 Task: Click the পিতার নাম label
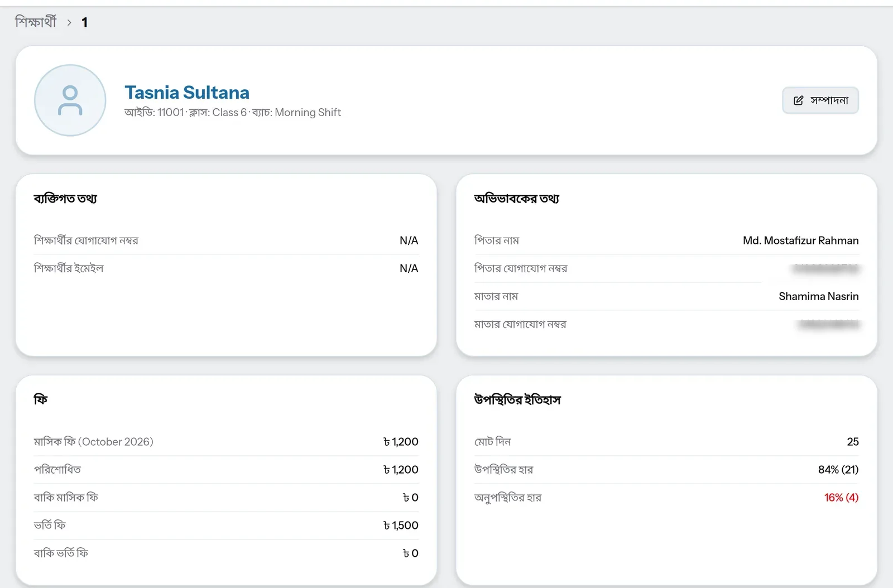(x=497, y=240)
